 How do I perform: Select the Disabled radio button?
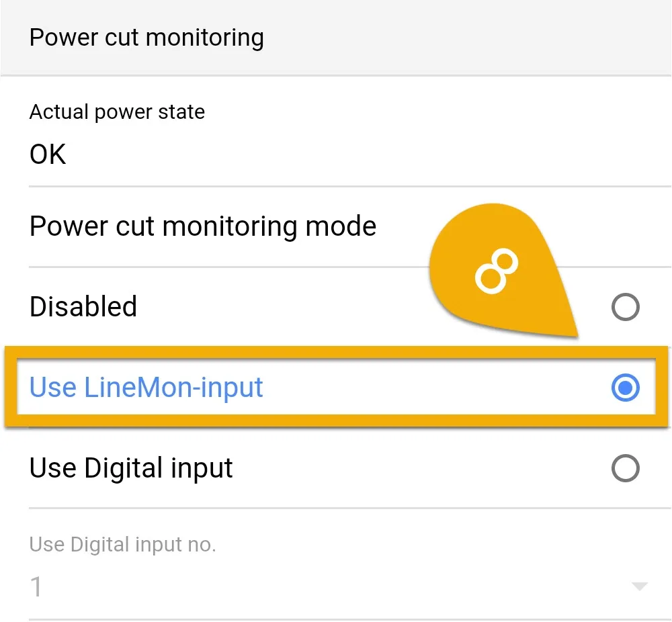point(625,307)
